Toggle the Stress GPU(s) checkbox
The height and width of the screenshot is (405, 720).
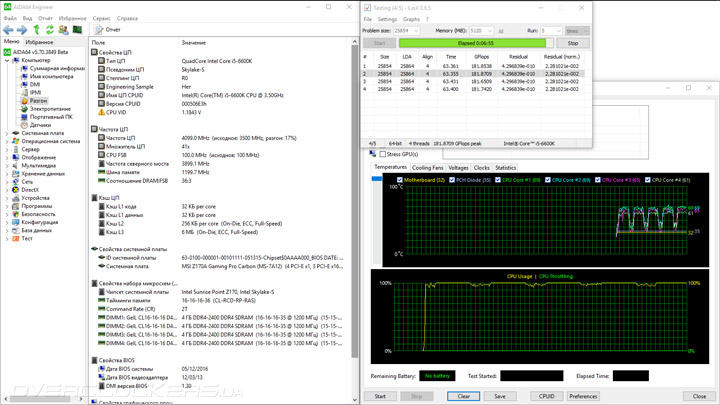(x=383, y=154)
